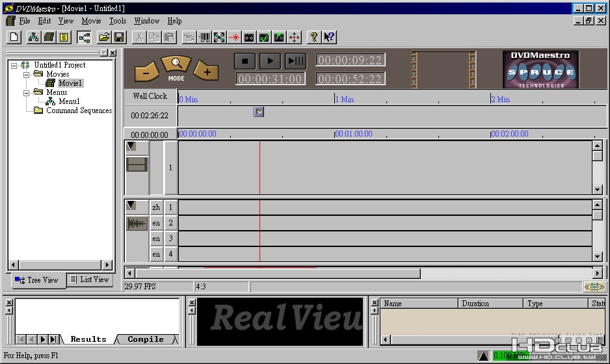Click the 00:00:09:22 timecode field
Viewport: 610px width, 364px height.
coord(350,60)
